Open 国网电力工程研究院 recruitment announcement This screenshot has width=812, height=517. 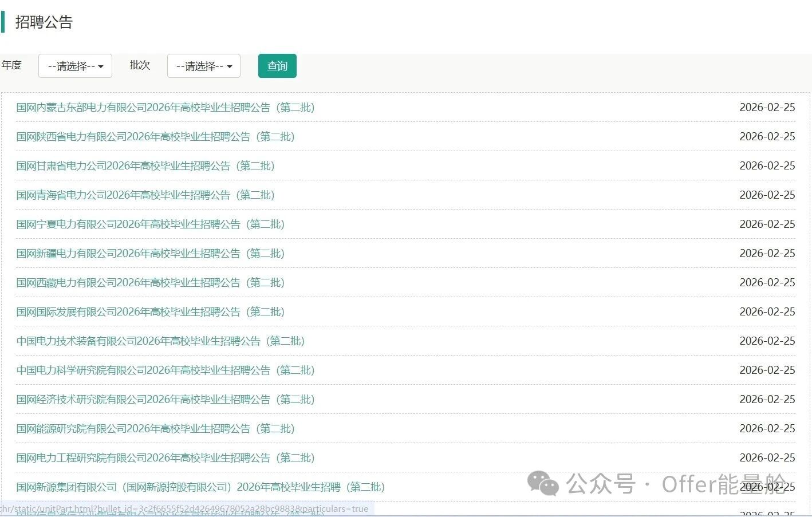[x=165, y=458]
